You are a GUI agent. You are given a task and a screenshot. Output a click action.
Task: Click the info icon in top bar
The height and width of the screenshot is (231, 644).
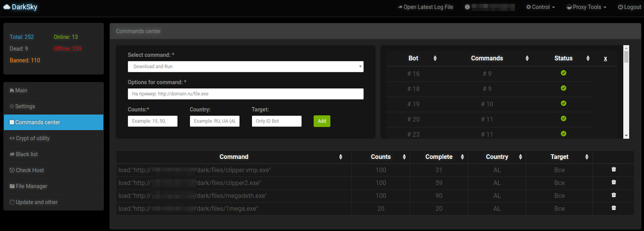pyautogui.click(x=467, y=7)
